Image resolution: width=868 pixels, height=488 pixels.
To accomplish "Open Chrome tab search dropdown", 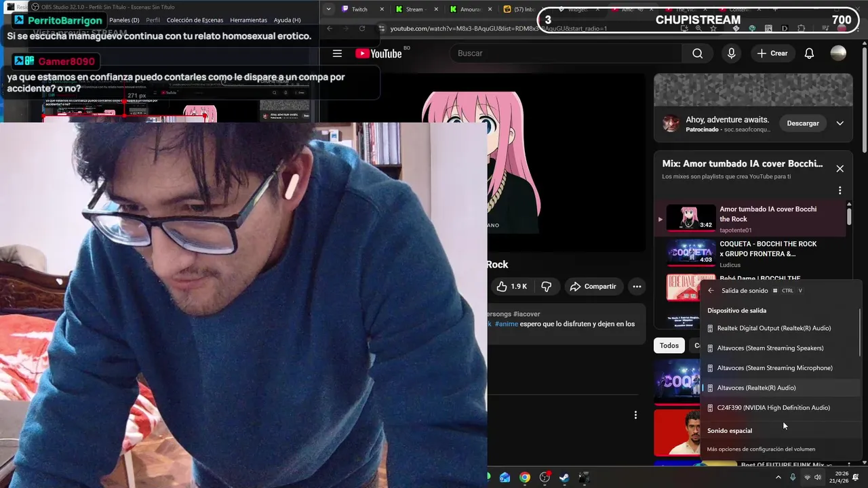I will click(329, 9).
